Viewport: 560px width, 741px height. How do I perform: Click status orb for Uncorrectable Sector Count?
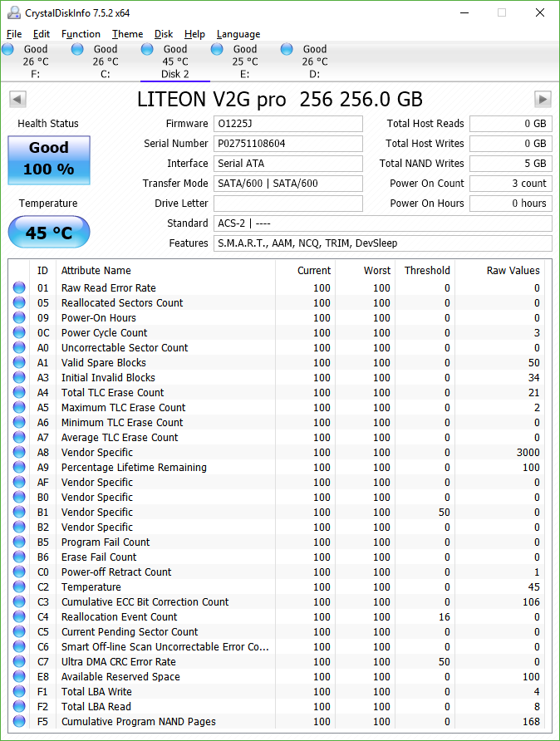[19, 347]
